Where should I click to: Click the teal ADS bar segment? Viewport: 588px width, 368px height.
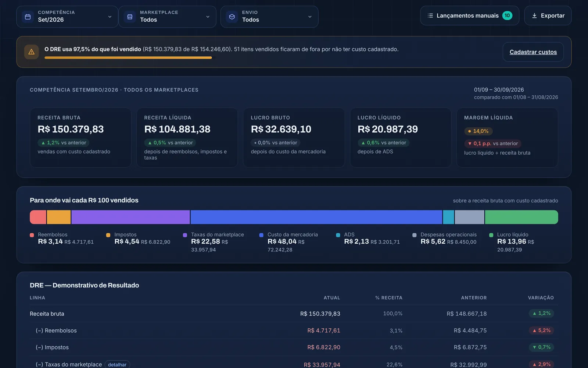tap(449, 217)
